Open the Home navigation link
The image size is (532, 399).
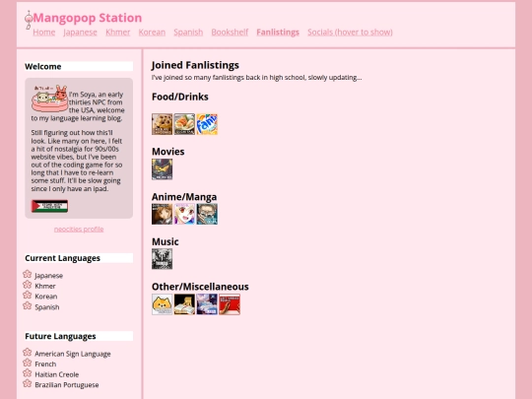click(44, 33)
